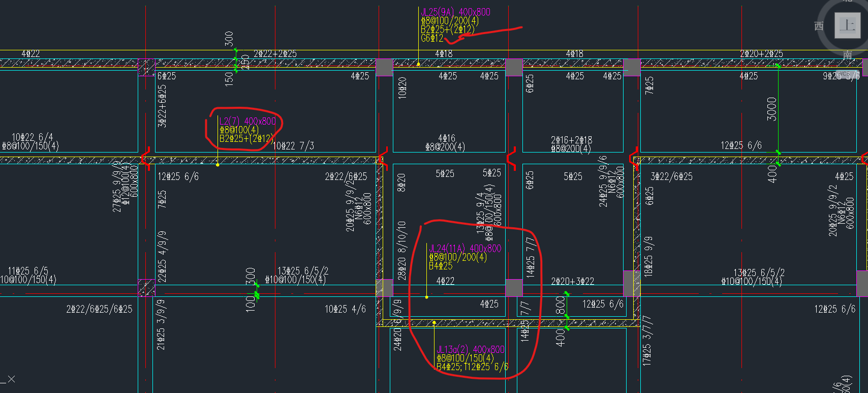868x393 pixels.
Task: Select the ⌀8@100/200(4) stirrup text under JL25(9A)
Action: tap(450, 21)
